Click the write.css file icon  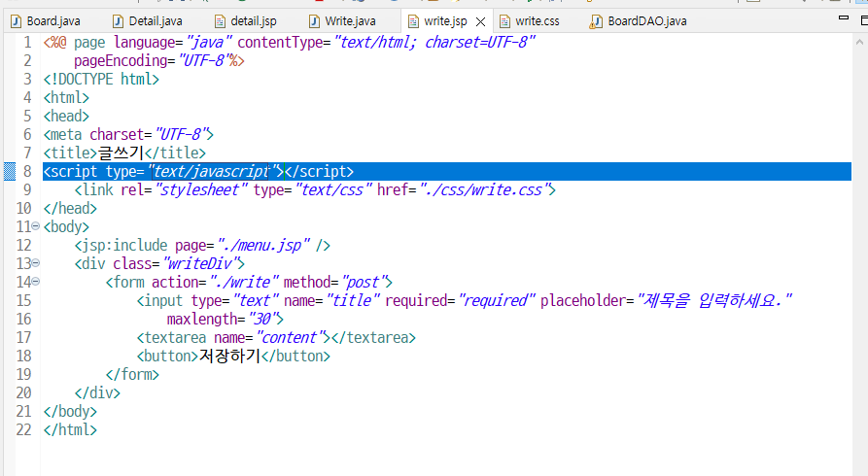[x=504, y=21]
